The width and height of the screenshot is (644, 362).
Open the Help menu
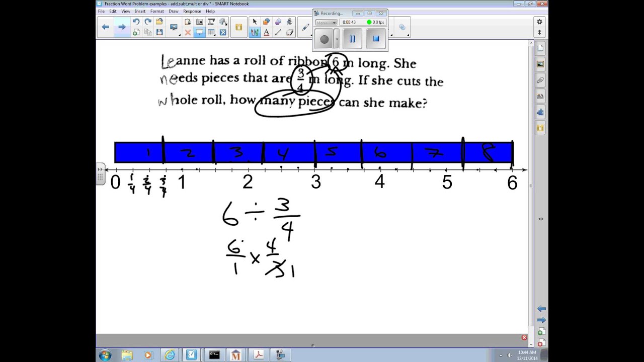coord(210,11)
